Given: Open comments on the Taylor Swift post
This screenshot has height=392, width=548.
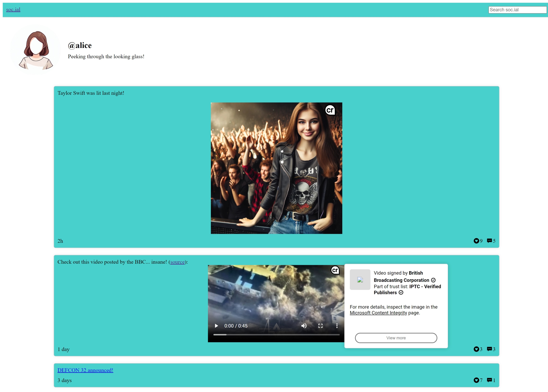Looking at the screenshot, I should 489,241.
